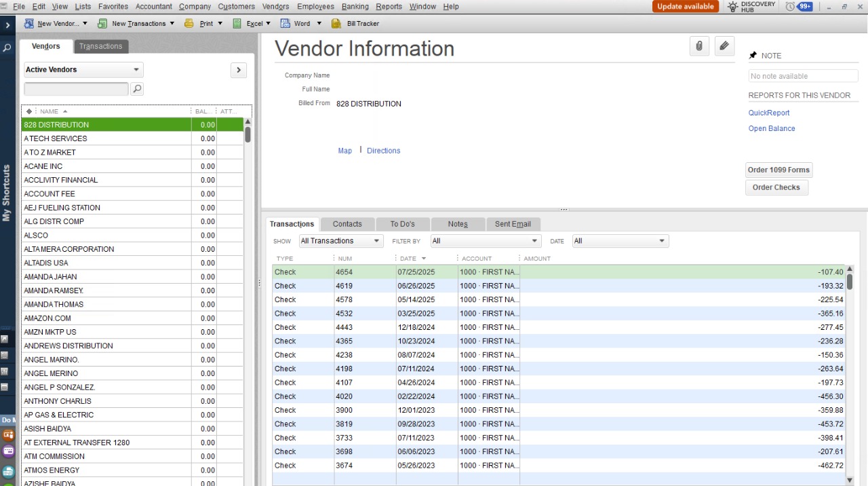Switch to the Contacts tab
Image resolution: width=868 pixels, height=486 pixels.
347,224
